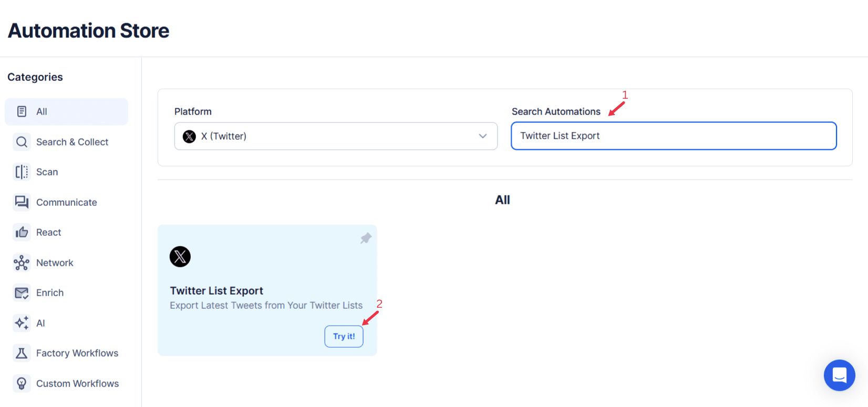
Task: Click the AI sparkles icon
Action: 21,323
